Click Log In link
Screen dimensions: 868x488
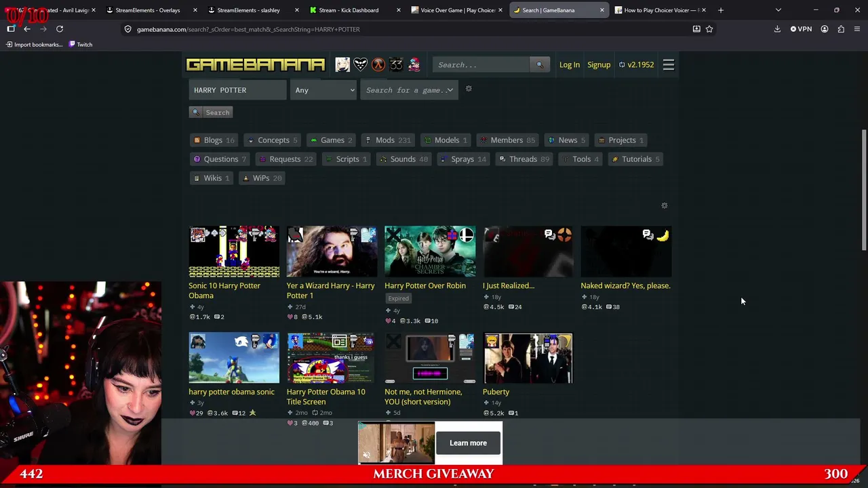point(570,64)
